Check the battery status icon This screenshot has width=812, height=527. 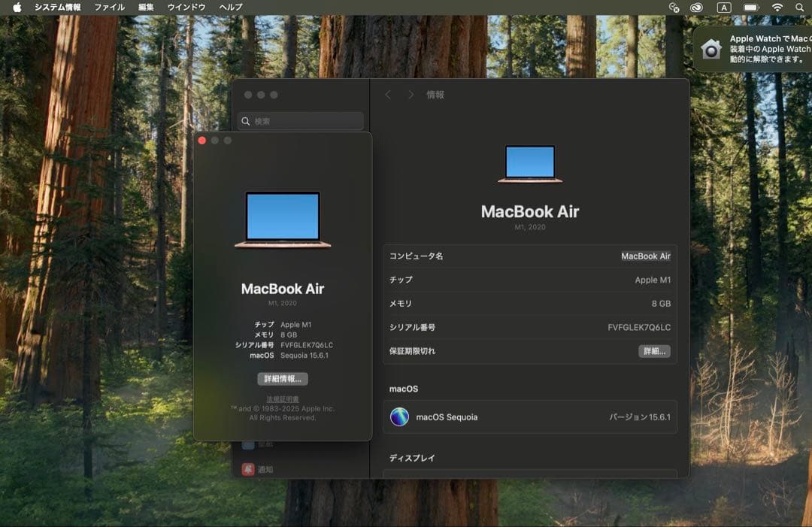click(x=750, y=8)
